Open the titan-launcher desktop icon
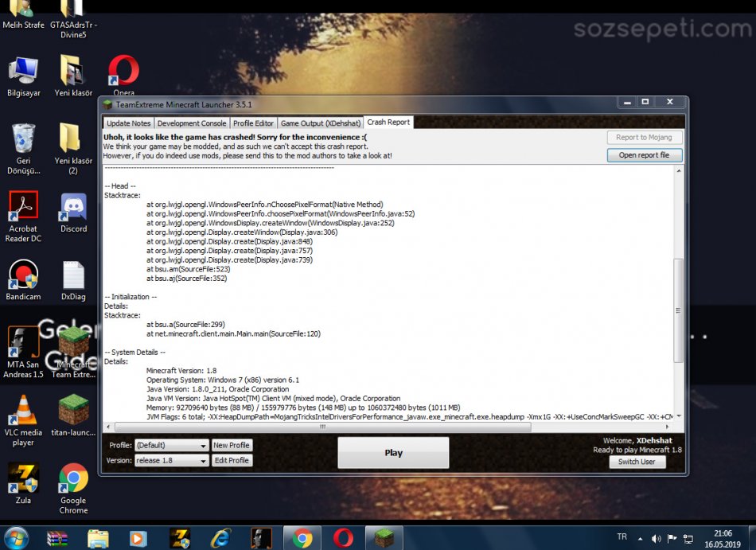The height and width of the screenshot is (550, 756). coord(73,415)
